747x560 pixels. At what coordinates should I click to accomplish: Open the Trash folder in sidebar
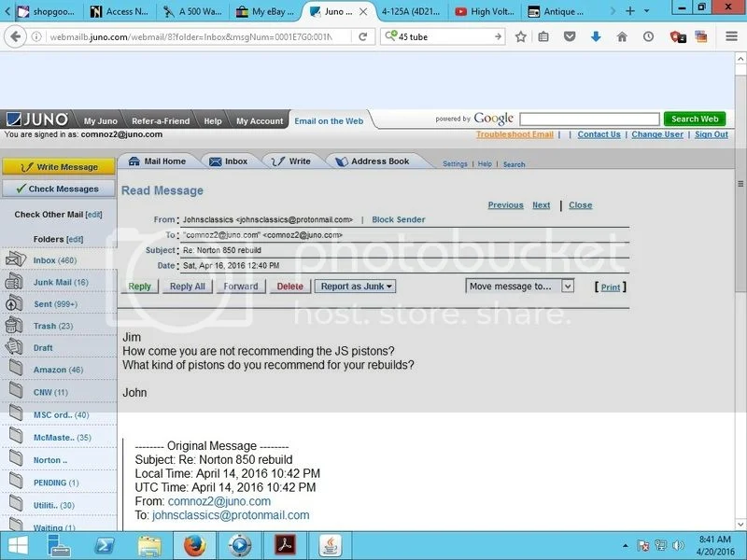[x=44, y=326]
